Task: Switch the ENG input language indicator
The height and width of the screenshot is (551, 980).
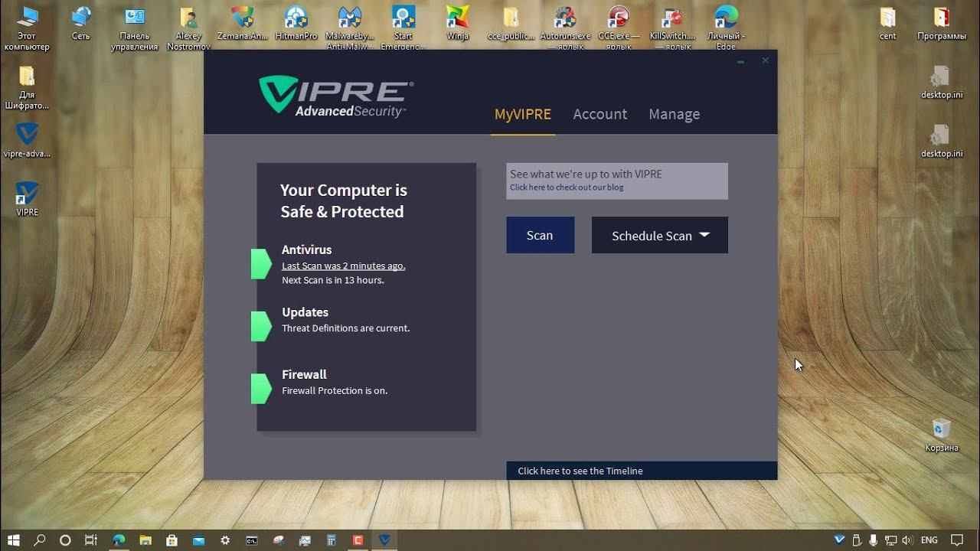Action: (929, 540)
